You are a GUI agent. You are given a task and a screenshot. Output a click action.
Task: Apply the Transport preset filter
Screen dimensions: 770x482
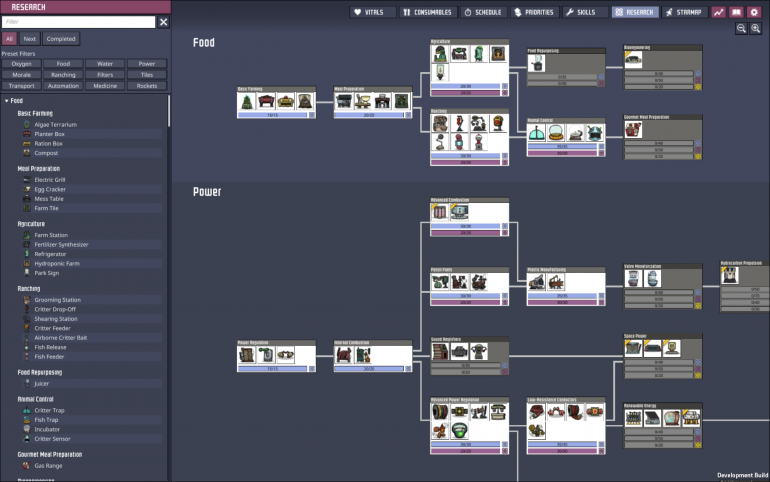pos(22,86)
